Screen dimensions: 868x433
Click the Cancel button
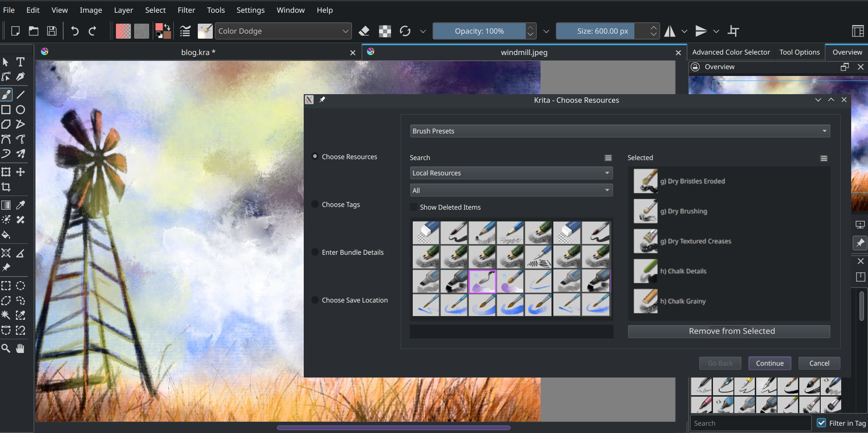coord(819,363)
